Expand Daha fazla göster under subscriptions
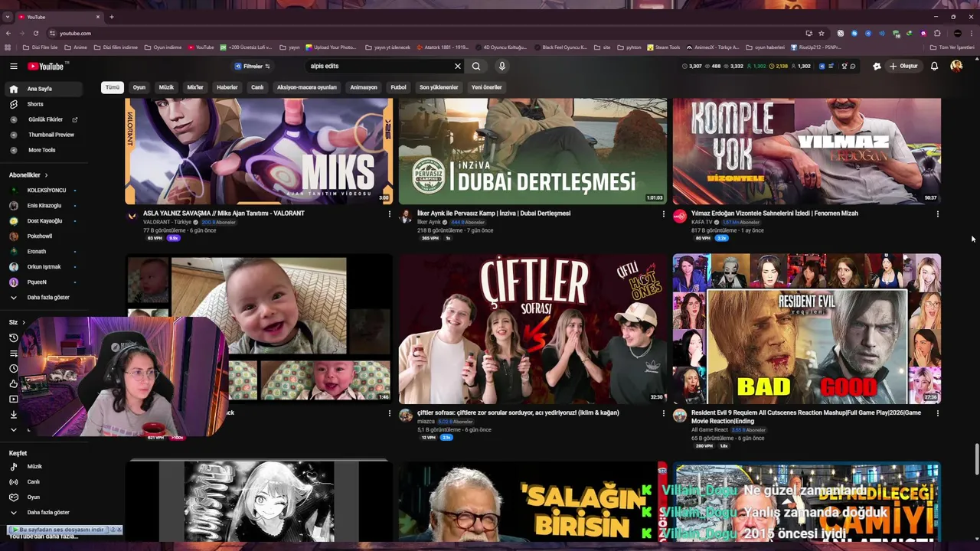This screenshot has height=551, width=980. (x=47, y=298)
